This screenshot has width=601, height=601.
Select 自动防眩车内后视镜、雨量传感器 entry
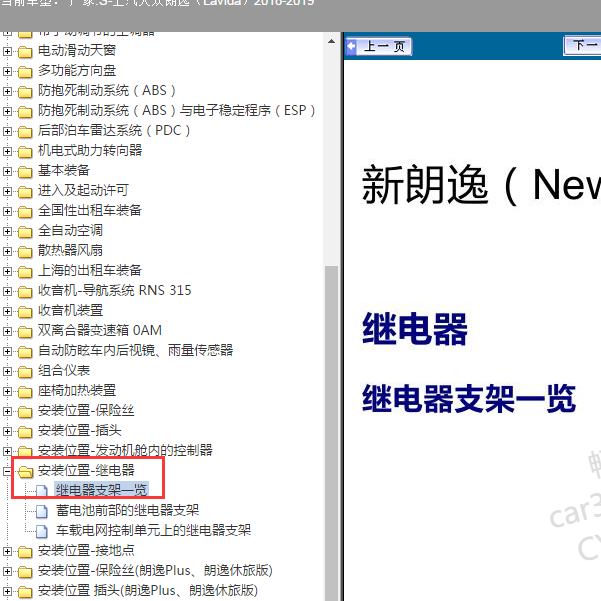pyautogui.click(x=135, y=351)
